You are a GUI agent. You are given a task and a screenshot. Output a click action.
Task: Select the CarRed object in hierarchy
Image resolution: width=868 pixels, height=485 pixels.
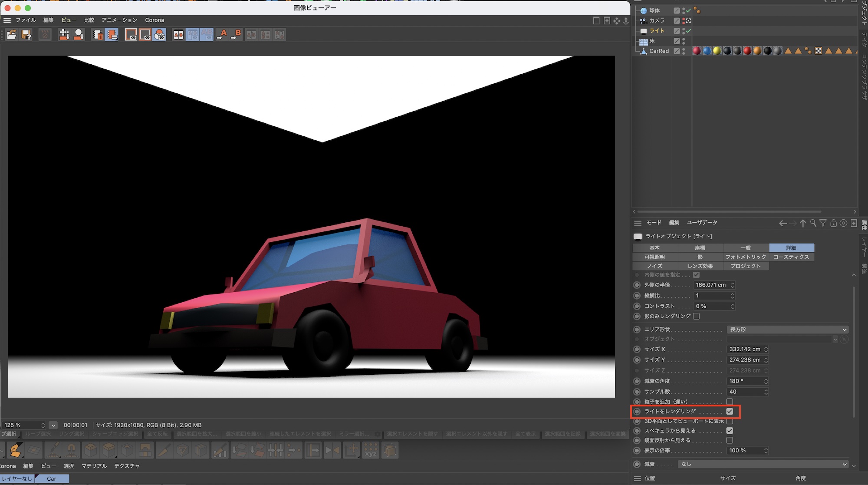659,51
